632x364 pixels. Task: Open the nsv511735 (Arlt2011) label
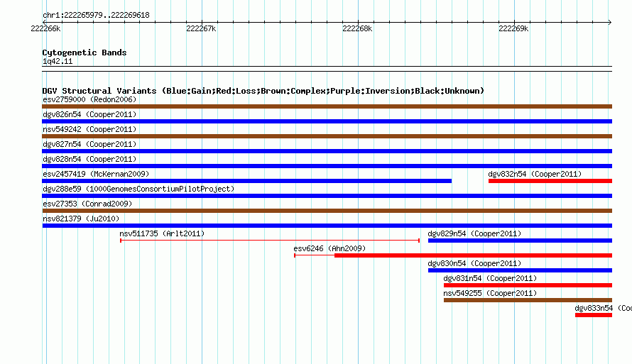tap(162, 233)
